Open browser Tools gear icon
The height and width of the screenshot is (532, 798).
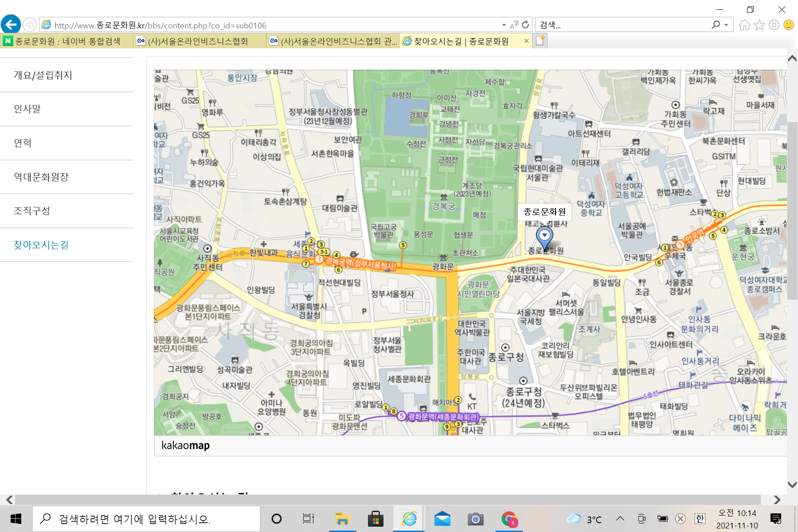click(x=774, y=25)
